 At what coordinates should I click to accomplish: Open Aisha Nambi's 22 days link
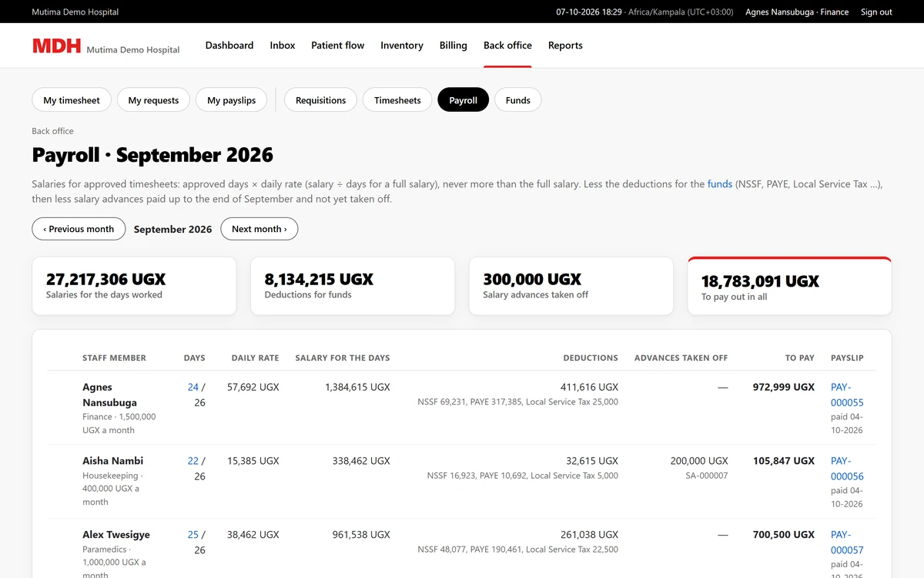[193, 461]
